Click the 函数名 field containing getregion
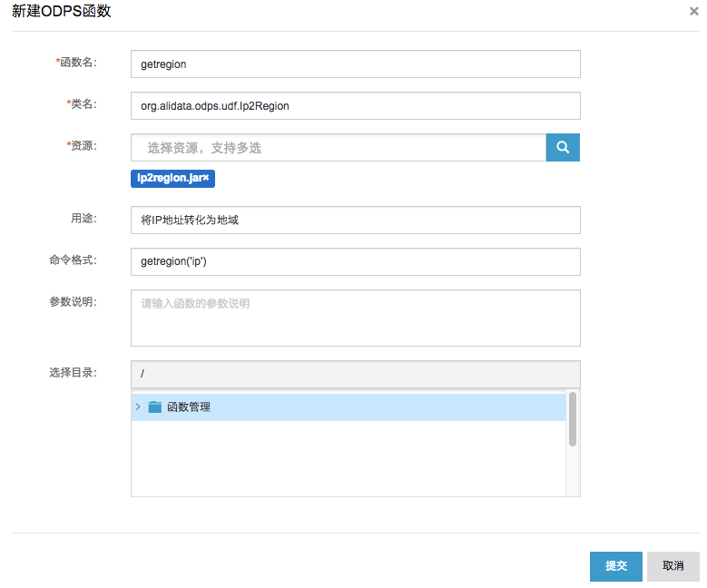707x588 pixels. pos(355,64)
